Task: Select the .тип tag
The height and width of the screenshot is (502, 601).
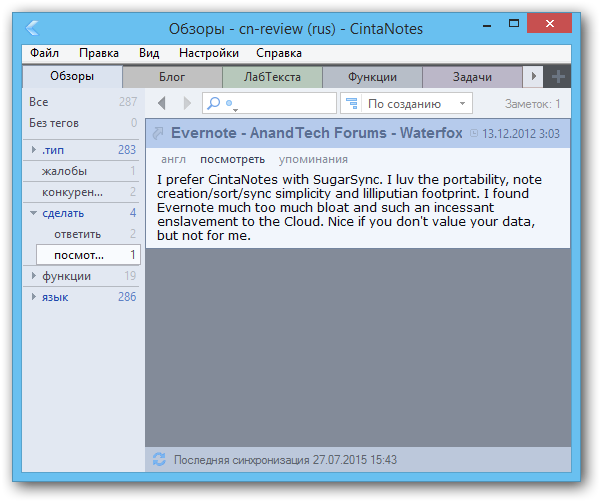Action: (x=53, y=150)
